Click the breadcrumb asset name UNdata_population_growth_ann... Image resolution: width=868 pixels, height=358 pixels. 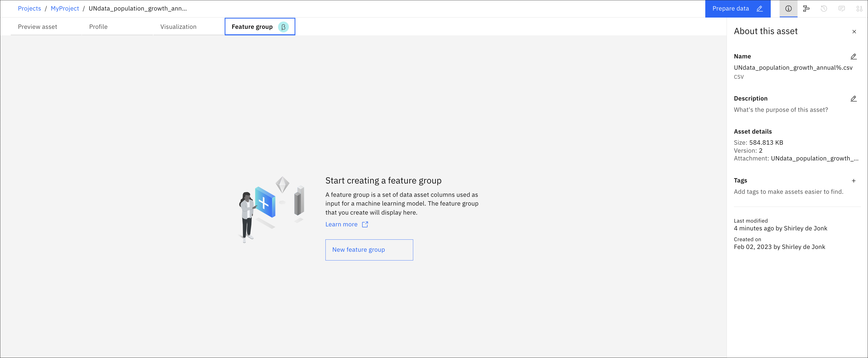137,9
